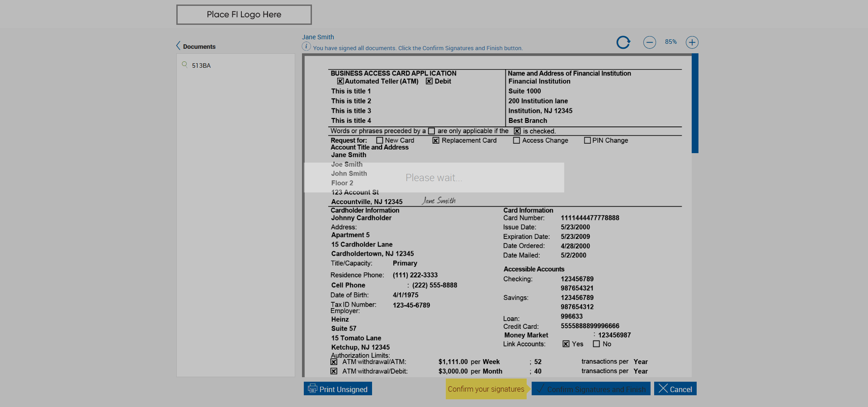Click the printer icon on Print Unsigned
868x407 pixels.
point(312,388)
